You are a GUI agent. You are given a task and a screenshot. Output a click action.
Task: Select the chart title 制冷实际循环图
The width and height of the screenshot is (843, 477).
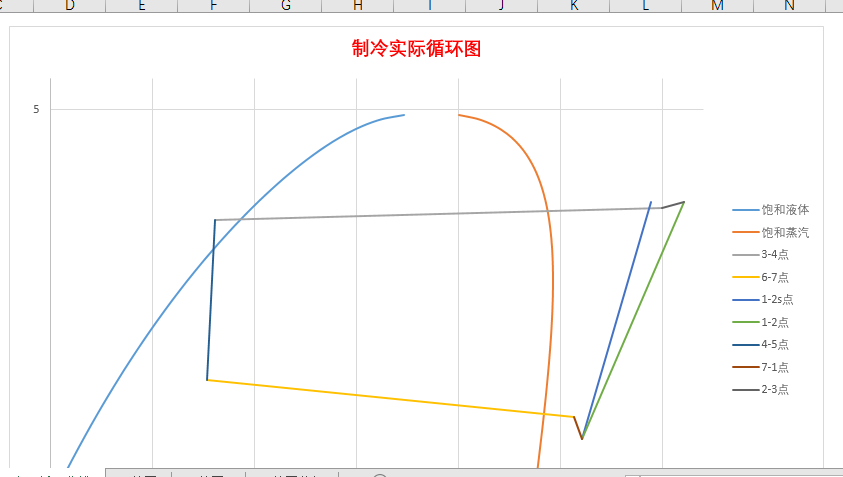(x=416, y=49)
